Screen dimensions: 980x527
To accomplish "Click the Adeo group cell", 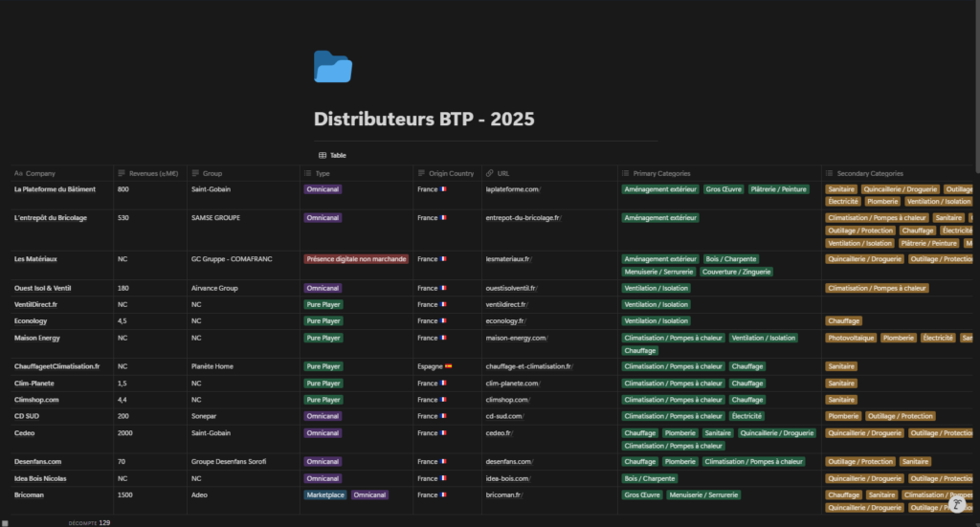I will [243, 501].
